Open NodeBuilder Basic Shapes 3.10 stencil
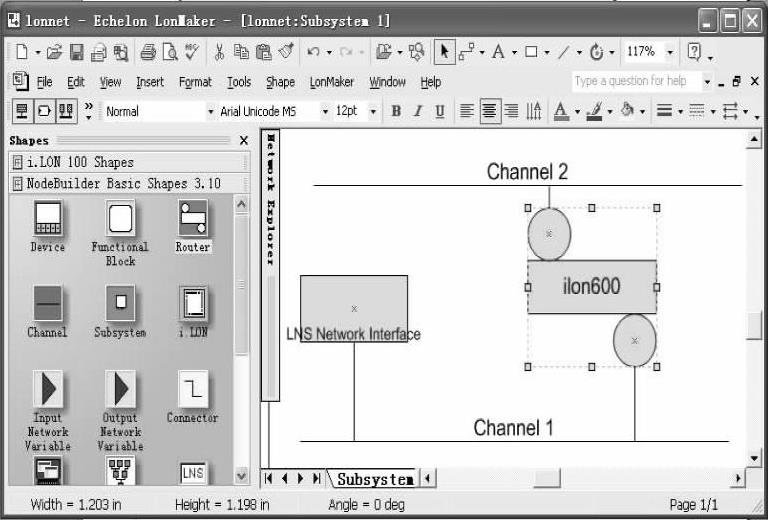Viewport: 768px width, 520px height. coord(129,184)
